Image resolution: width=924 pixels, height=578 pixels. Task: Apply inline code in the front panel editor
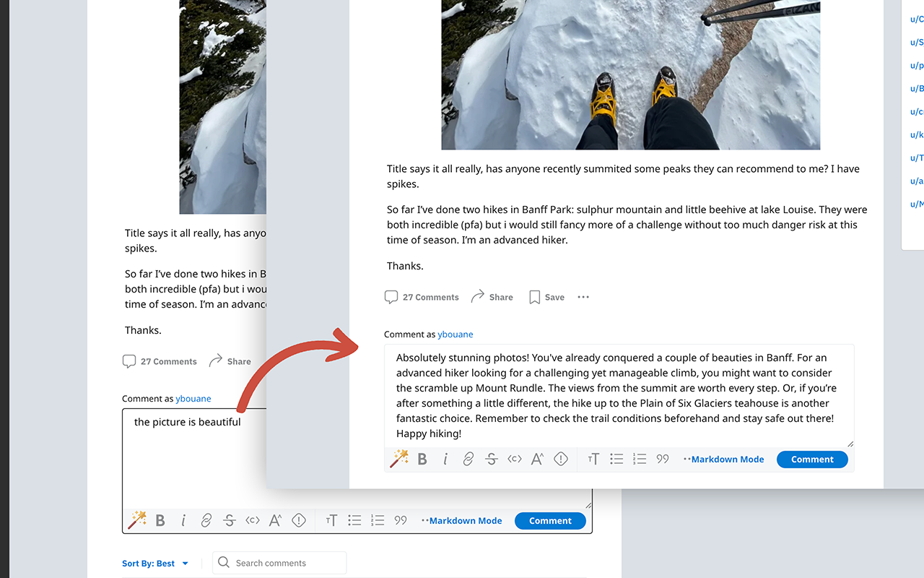tap(515, 459)
